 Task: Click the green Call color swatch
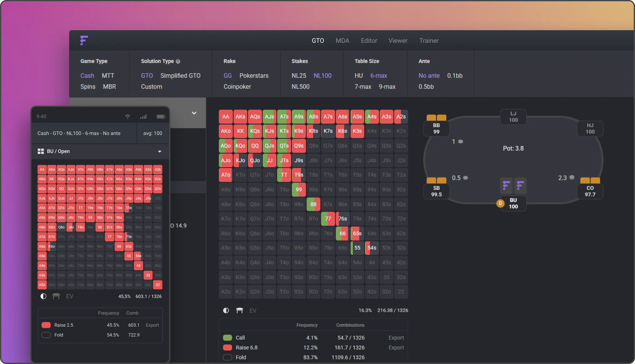point(227,338)
